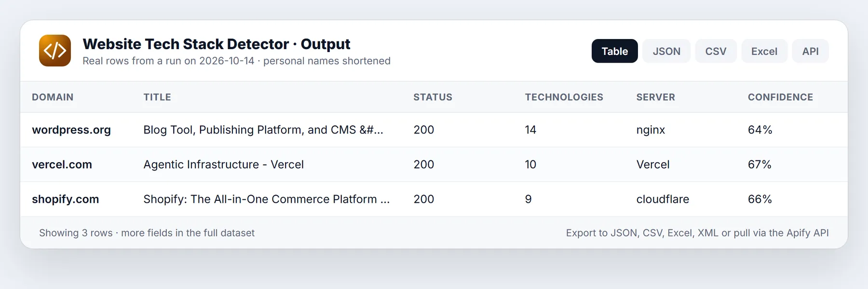Screen dimensions: 868x289
Task: Click the orange code brackets app icon
Action: pos(55,51)
